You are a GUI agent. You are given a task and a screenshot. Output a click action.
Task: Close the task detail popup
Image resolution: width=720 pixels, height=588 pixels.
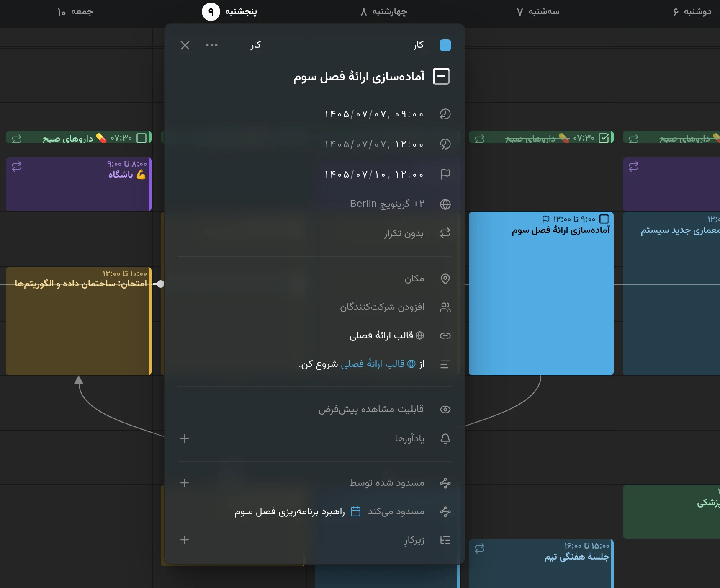click(185, 45)
